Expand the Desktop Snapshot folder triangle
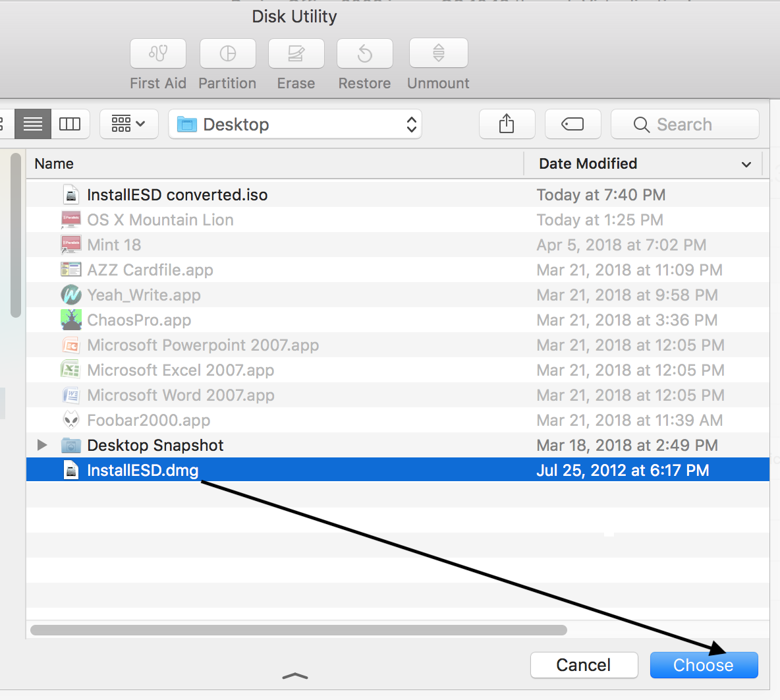The image size is (780, 700). pyautogui.click(x=42, y=445)
